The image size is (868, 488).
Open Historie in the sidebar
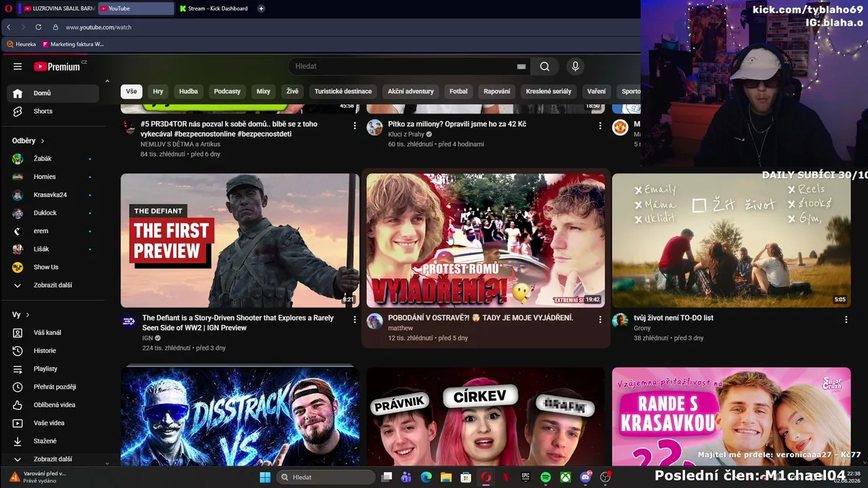click(53, 351)
